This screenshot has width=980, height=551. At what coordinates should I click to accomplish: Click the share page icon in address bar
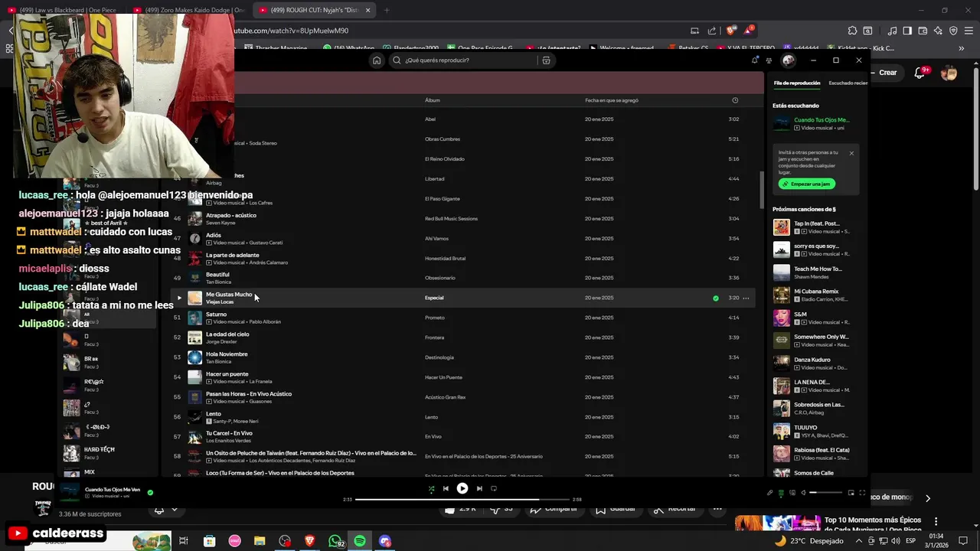tap(712, 31)
